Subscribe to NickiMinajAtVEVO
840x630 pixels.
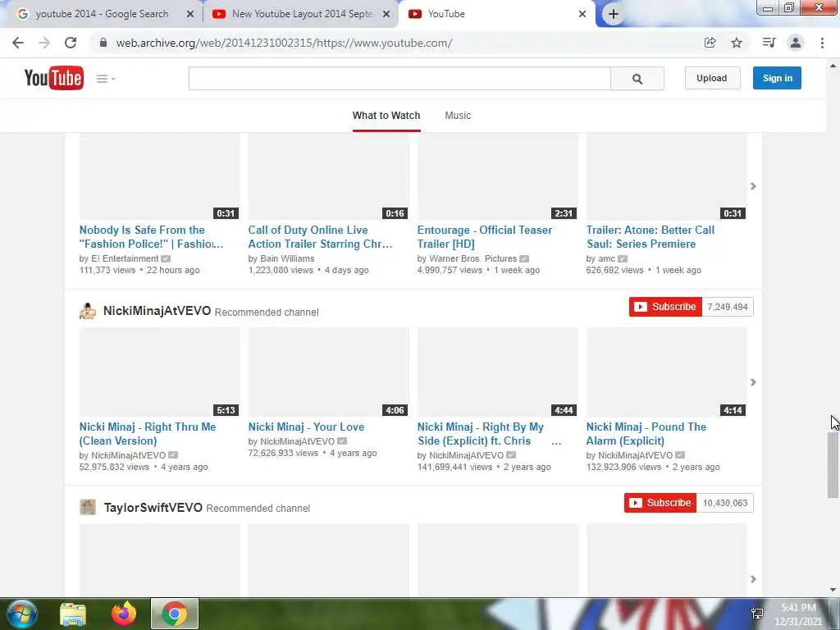665,307
